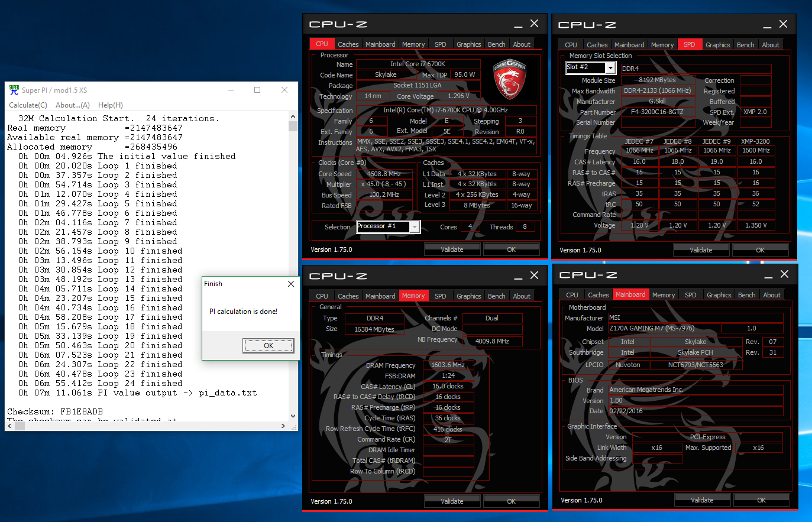Open the Processor #1 selection dropdown

pyautogui.click(x=389, y=226)
